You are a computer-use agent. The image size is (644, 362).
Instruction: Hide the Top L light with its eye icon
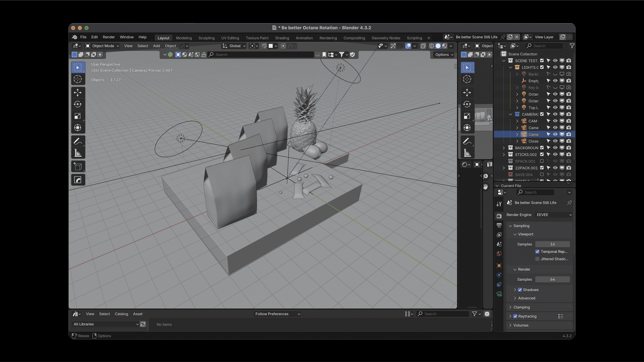[555, 107]
